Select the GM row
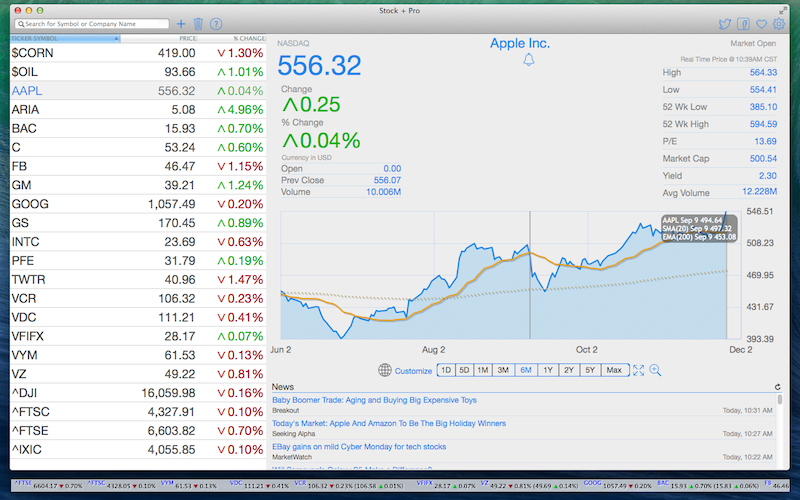This screenshot has width=800, height=500. pos(138,185)
